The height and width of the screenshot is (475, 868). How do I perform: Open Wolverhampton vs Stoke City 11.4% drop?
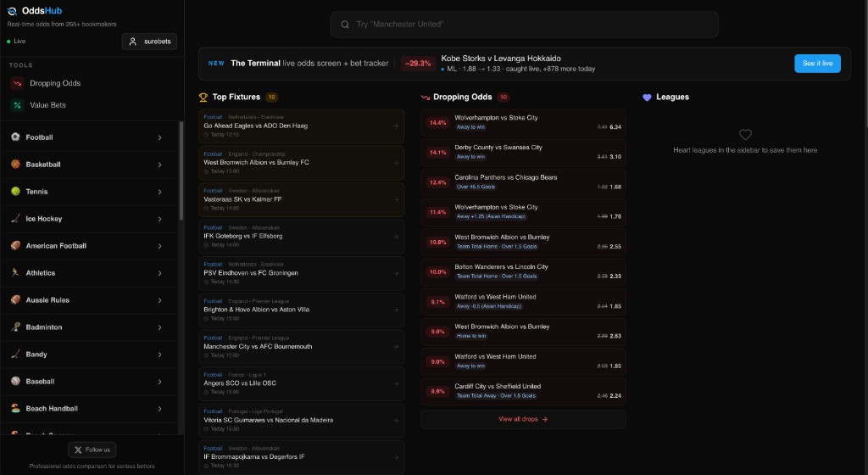[x=523, y=212]
